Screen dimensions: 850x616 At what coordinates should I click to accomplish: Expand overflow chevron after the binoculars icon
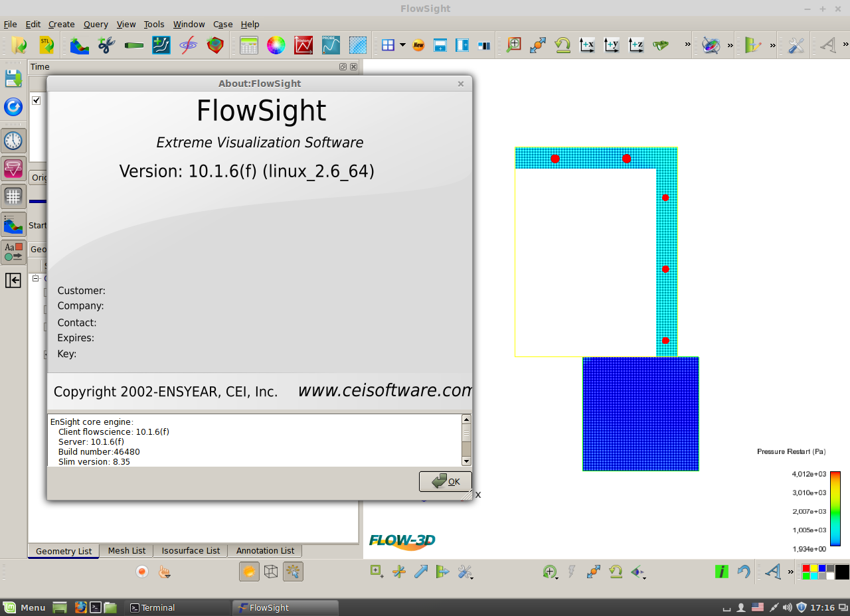[x=687, y=45]
